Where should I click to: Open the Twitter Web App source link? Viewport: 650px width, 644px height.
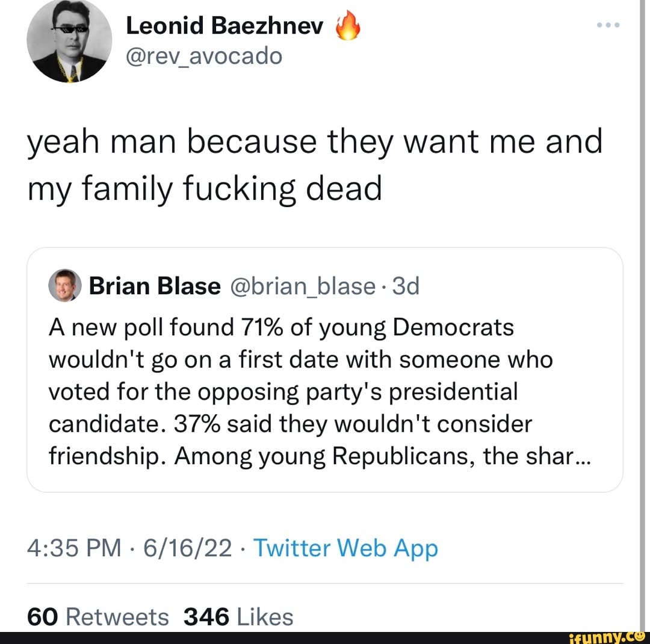coord(345,548)
